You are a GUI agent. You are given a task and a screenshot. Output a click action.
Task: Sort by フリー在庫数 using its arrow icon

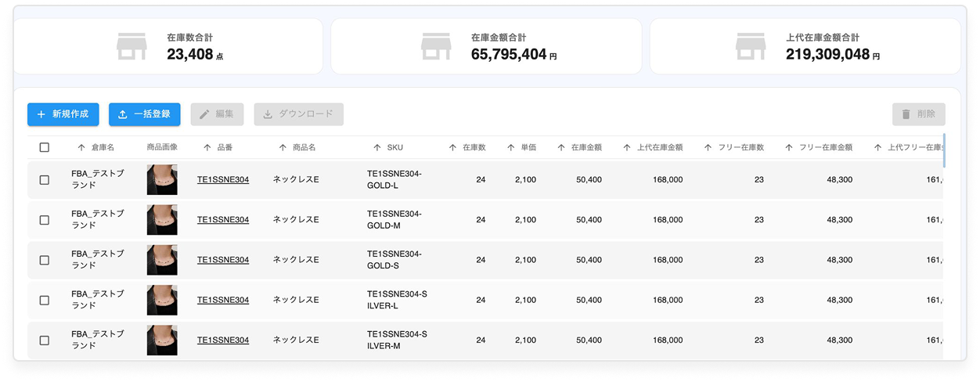(708, 147)
